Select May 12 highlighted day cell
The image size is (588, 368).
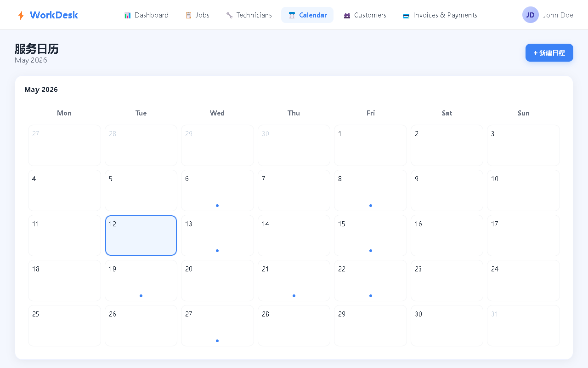point(141,236)
